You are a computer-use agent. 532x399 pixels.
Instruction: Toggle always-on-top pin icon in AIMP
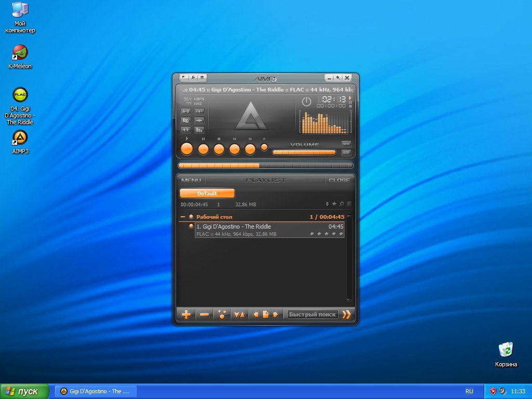[338, 78]
